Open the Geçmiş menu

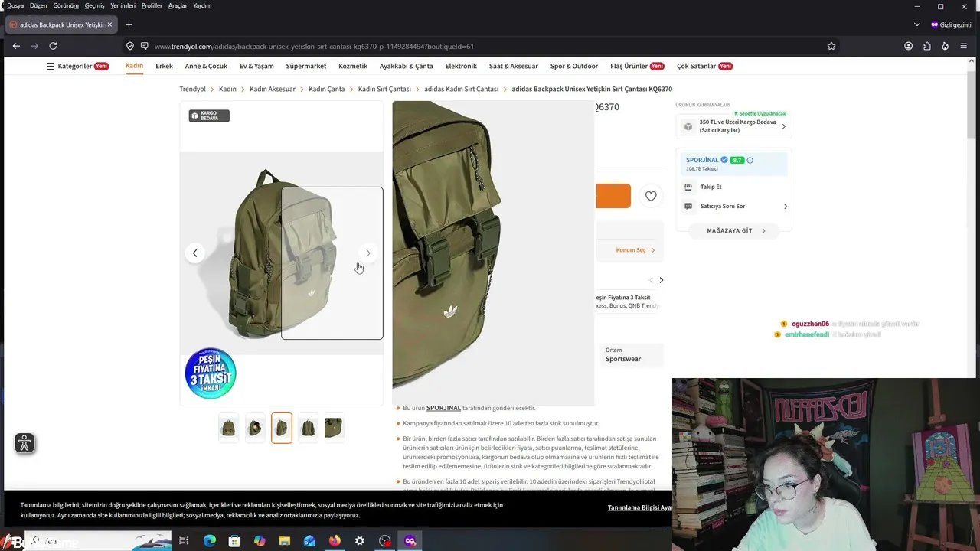pyautogui.click(x=94, y=5)
